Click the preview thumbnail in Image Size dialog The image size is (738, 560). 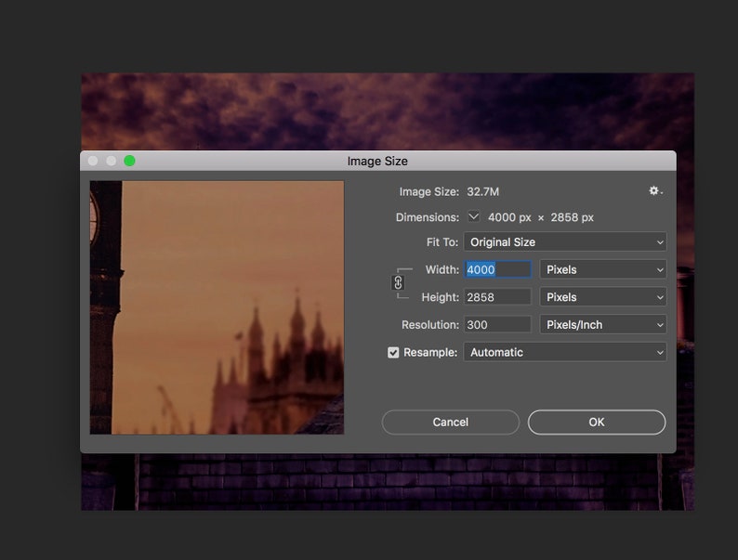217,307
